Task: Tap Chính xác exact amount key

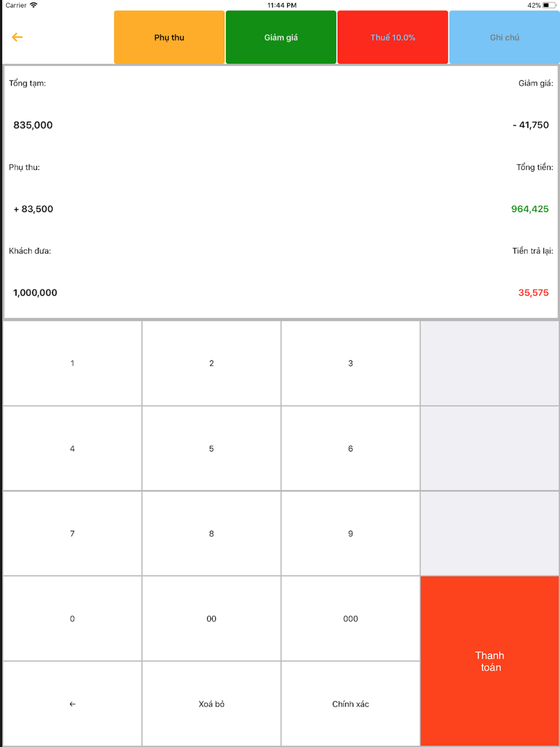Action: coord(351,704)
